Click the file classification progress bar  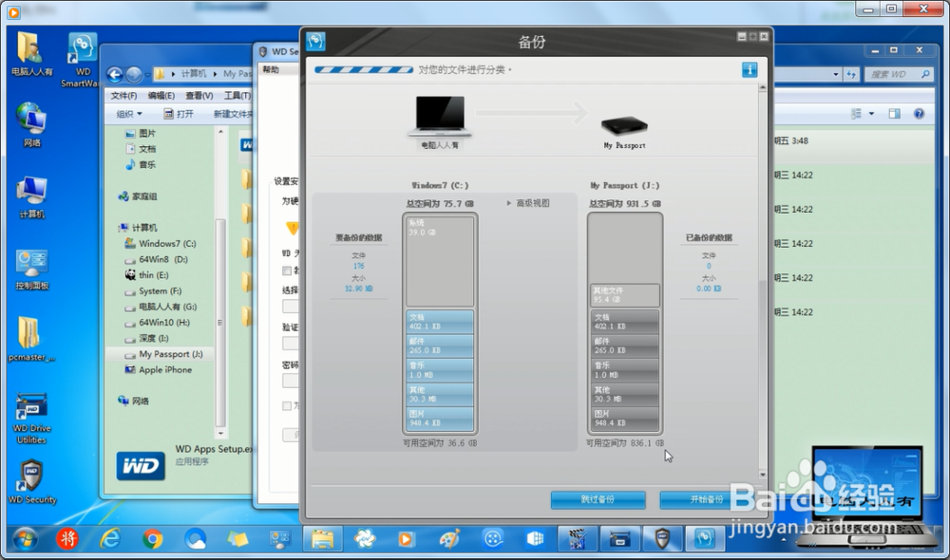click(x=364, y=69)
